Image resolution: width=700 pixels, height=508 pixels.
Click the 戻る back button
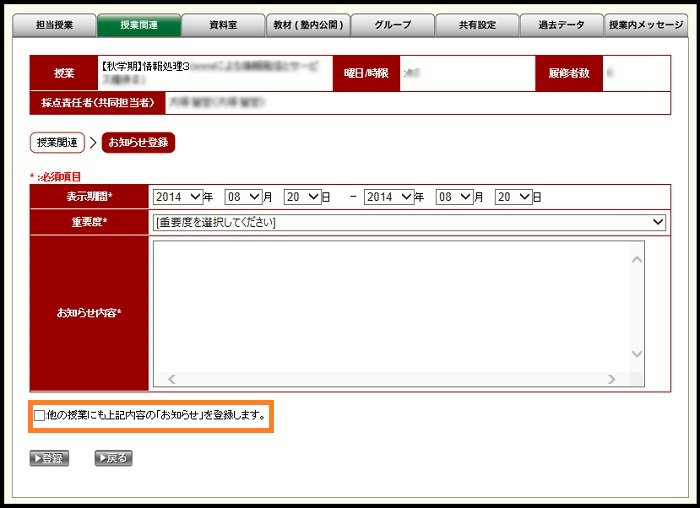(113, 459)
